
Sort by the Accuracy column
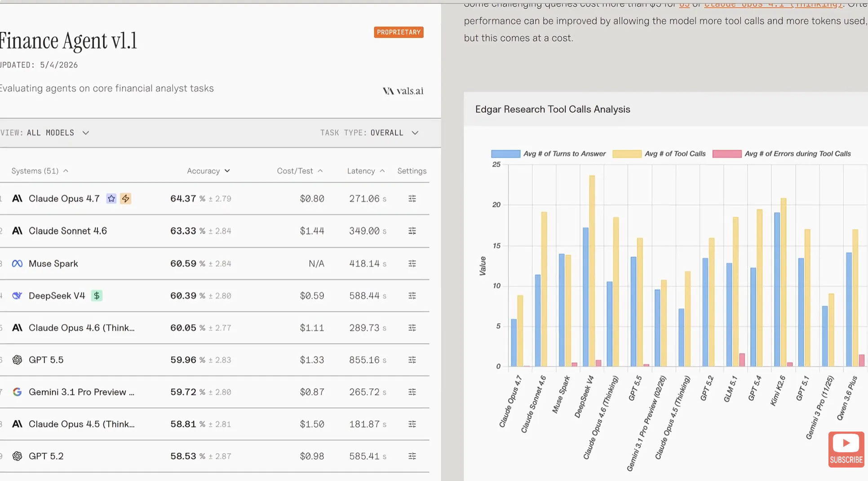[x=208, y=171]
